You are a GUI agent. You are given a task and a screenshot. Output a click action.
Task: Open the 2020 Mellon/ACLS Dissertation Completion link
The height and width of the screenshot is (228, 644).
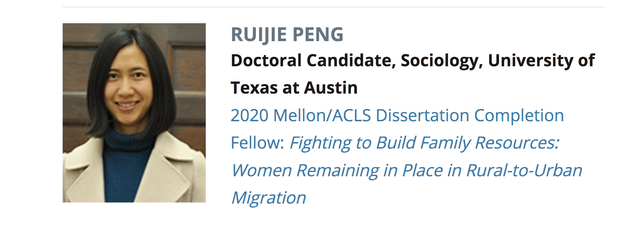pos(397,115)
